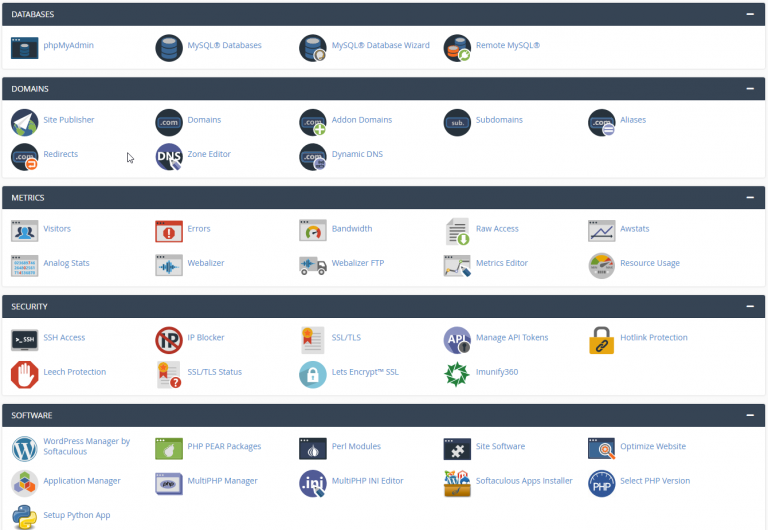Image resolution: width=768 pixels, height=530 pixels.
Task: Open the Hotlink Protection padlock icon
Action: [601, 338]
